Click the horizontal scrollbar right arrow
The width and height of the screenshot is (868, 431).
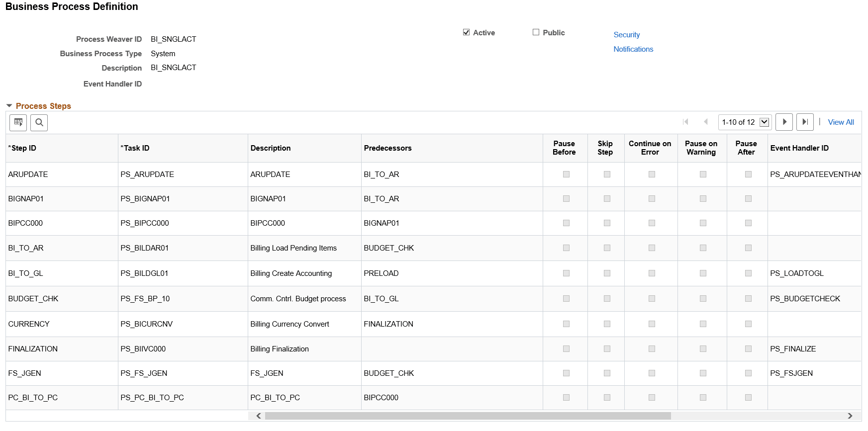pyautogui.click(x=850, y=416)
